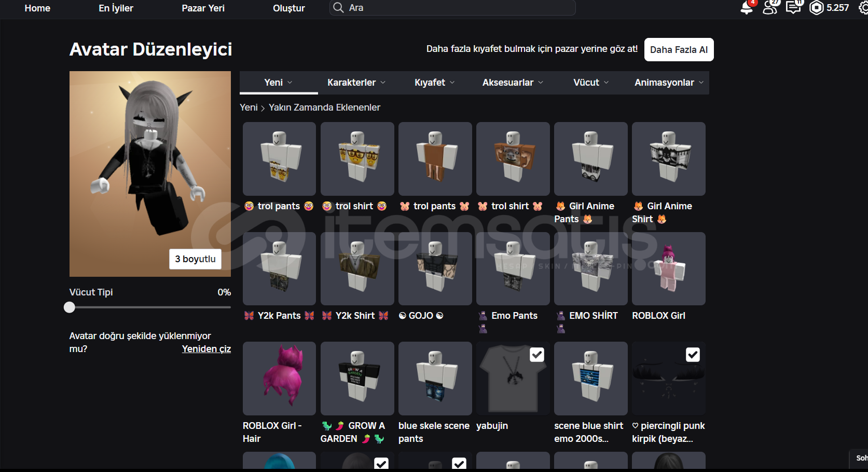Toggle the 3 boyutlu avatar view
This screenshot has height=472, width=868.
(x=195, y=259)
